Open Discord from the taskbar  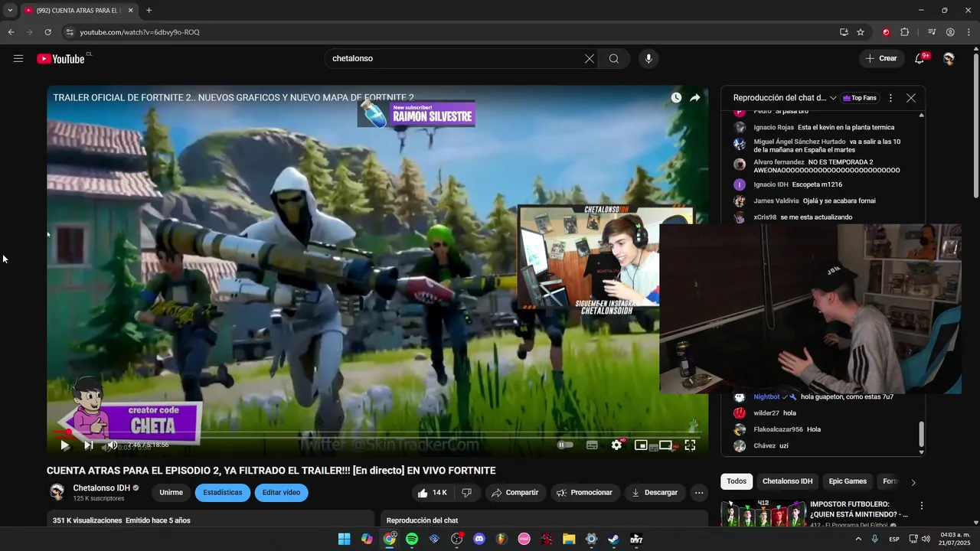479,540
